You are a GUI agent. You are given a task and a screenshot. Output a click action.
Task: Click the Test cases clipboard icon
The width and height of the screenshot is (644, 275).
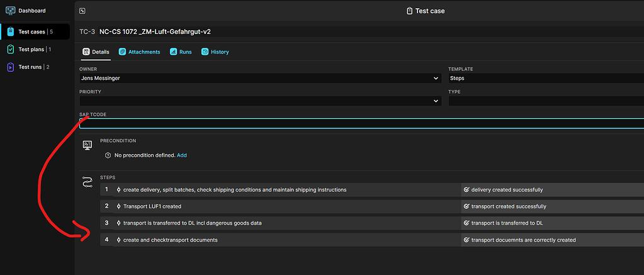[11, 31]
